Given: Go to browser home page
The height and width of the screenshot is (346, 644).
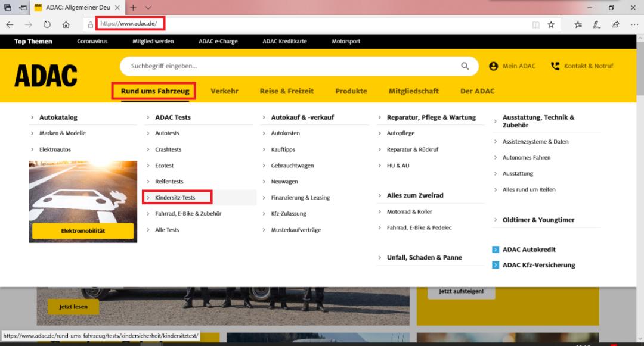Looking at the screenshot, I should [x=66, y=24].
